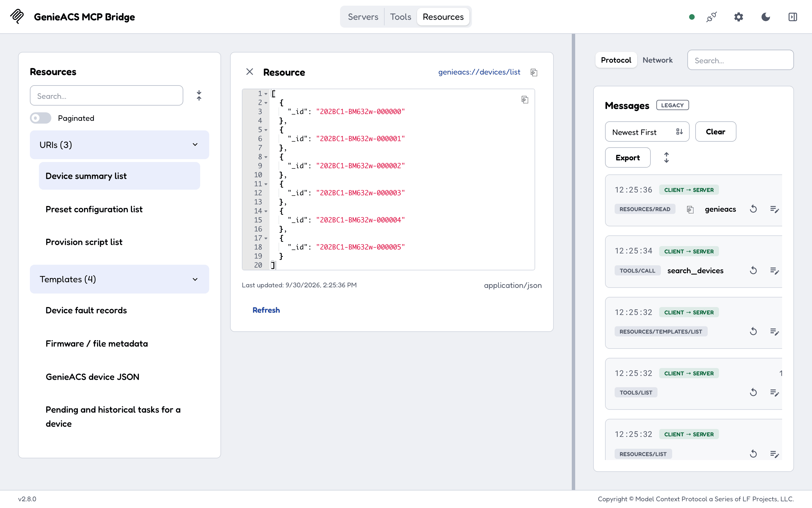Enable the Paginated toggle
Viewport: 812px width, 508px height.
pyautogui.click(x=41, y=118)
